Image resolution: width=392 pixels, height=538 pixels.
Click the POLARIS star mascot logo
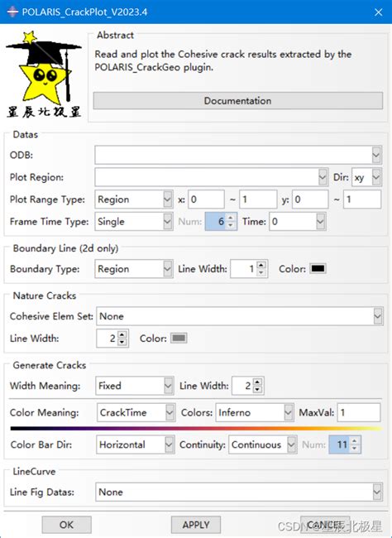(44, 74)
